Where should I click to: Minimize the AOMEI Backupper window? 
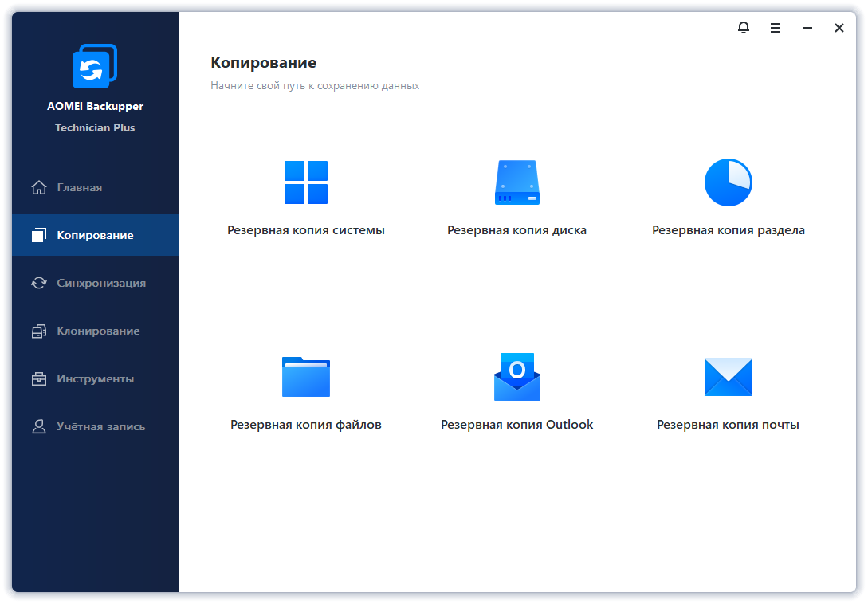[x=807, y=28]
